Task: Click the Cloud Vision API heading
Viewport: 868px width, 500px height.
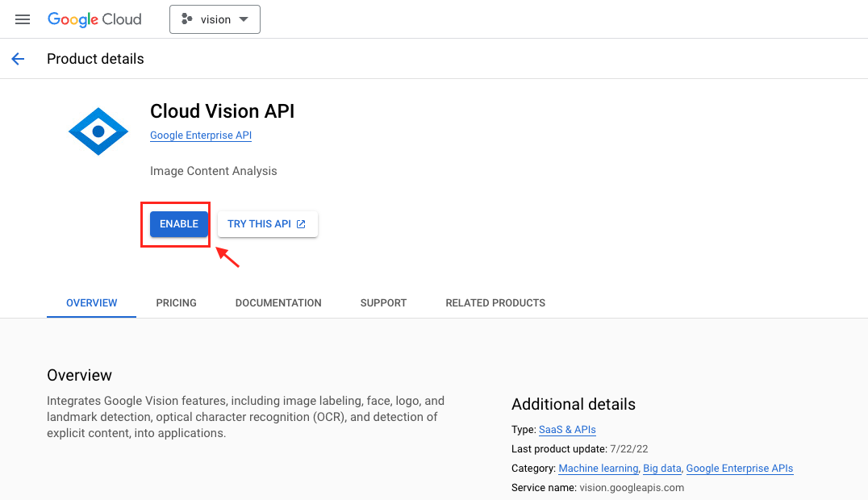Action: 222,111
